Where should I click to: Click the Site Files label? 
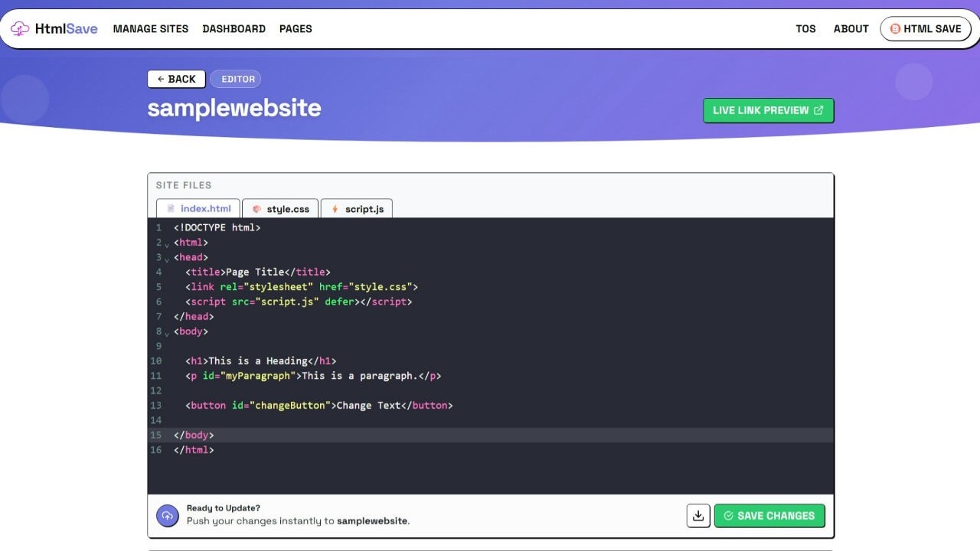[184, 185]
